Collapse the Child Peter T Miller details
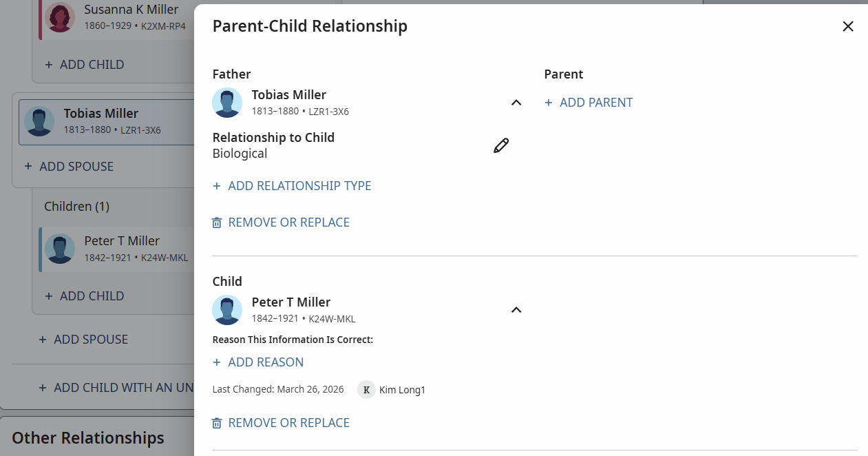 516,310
